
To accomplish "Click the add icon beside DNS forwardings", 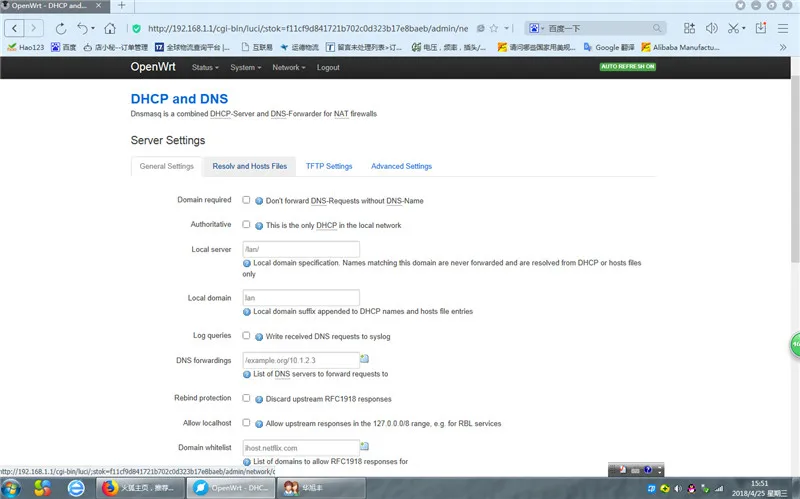I will tap(364, 359).
